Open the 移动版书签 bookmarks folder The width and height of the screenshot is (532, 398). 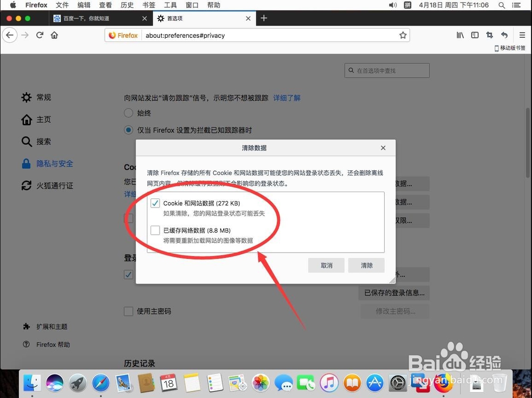tap(509, 48)
